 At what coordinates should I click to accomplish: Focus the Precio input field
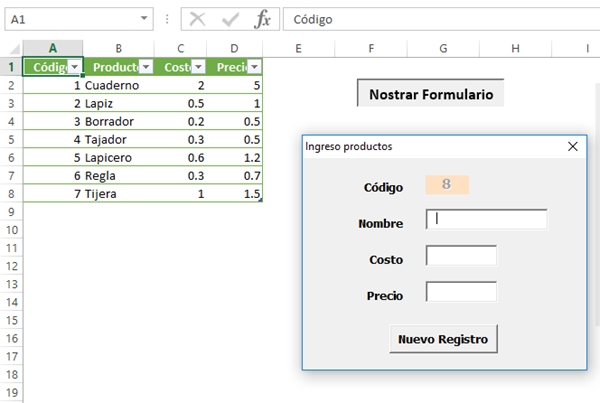(461, 292)
